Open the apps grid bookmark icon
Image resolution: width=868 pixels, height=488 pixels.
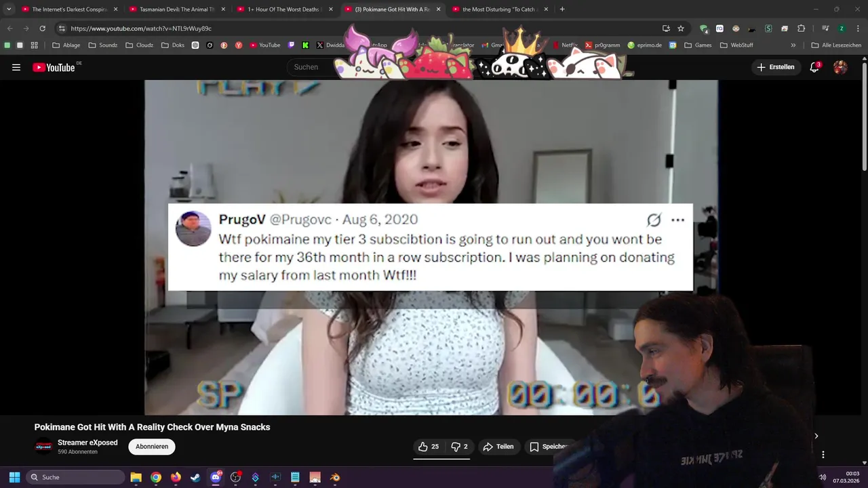click(x=34, y=45)
